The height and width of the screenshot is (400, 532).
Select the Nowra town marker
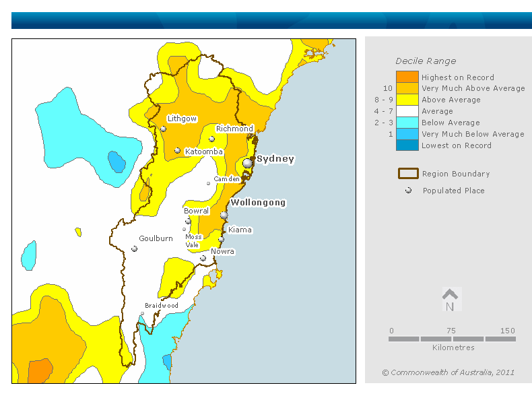tap(203, 258)
